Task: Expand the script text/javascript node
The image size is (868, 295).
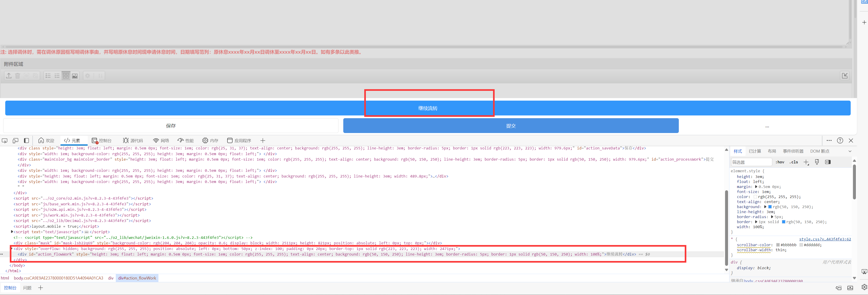Action: pos(12,232)
